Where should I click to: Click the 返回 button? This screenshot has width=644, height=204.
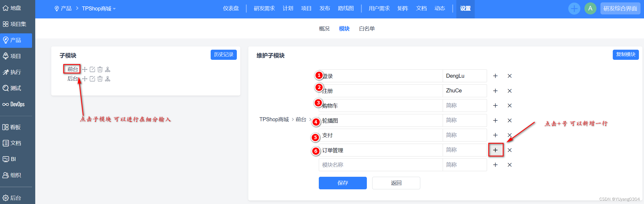pos(396,183)
